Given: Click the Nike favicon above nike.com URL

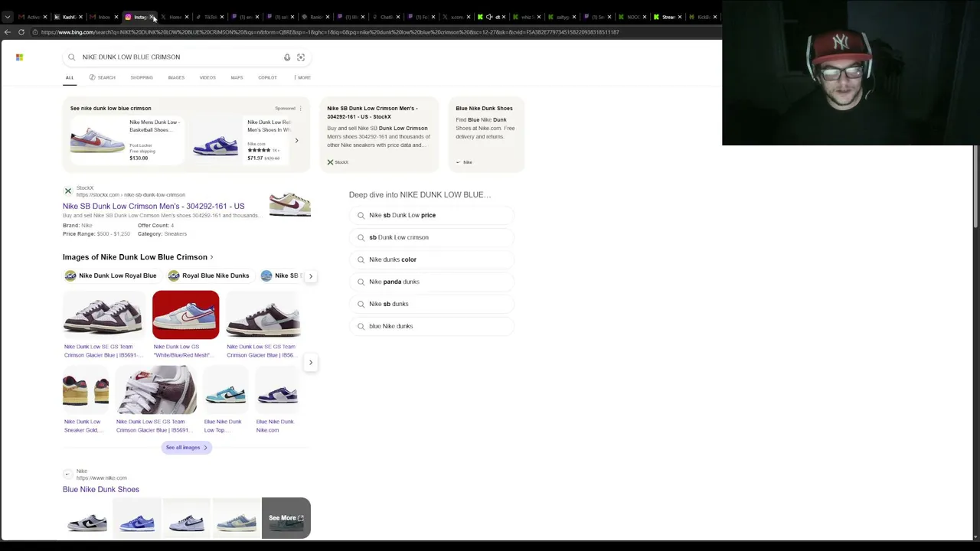Looking at the screenshot, I should [x=68, y=474].
